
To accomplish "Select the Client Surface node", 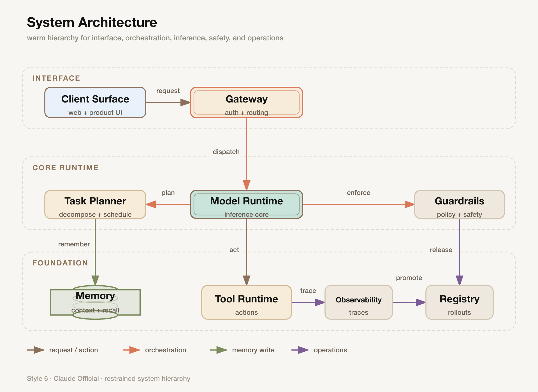I will [95, 102].
